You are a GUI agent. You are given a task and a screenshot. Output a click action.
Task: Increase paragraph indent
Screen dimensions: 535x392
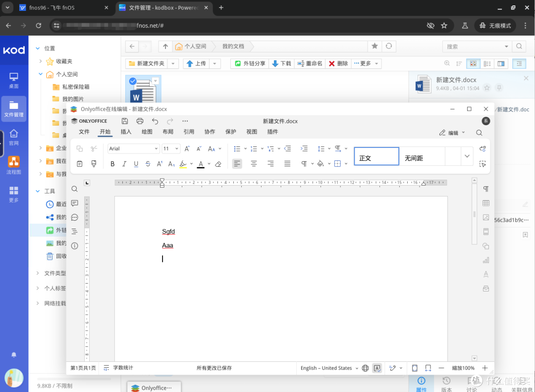click(304, 148)
